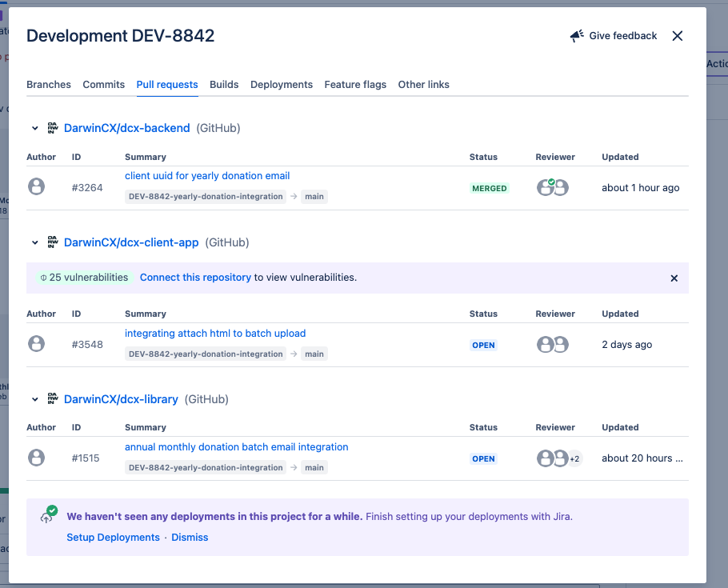Open the Other links tab
The height and width of the screenshot is (588, 728).
coord(423,85)
